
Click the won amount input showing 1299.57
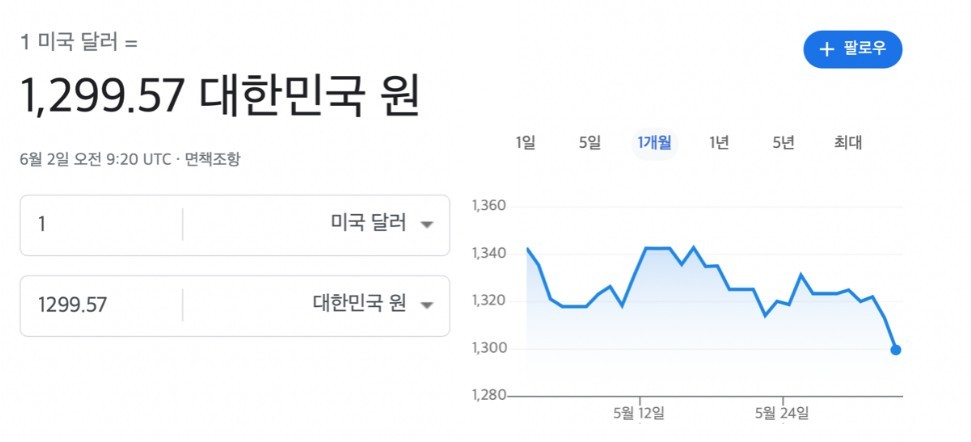tap(102, 305)
